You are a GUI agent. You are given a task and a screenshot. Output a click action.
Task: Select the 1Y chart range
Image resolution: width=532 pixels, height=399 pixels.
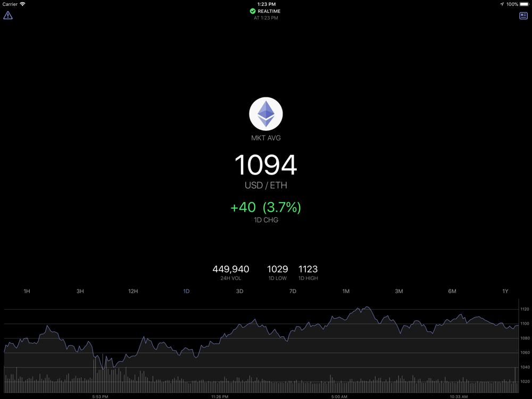point(505,291)
